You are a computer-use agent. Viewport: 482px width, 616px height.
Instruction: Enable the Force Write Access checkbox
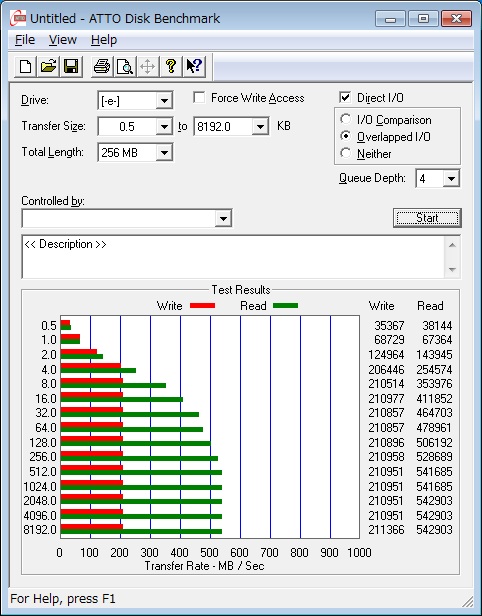click(199, 97)
